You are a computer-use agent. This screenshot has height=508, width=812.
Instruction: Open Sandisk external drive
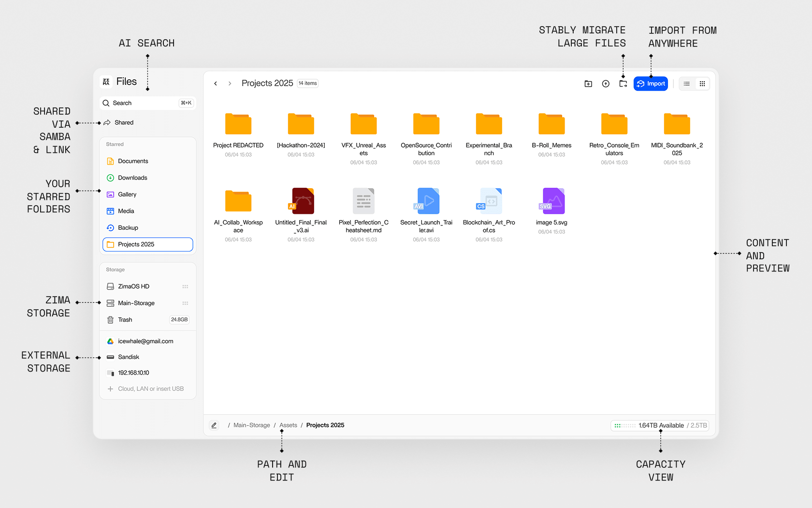click(147, 357)
